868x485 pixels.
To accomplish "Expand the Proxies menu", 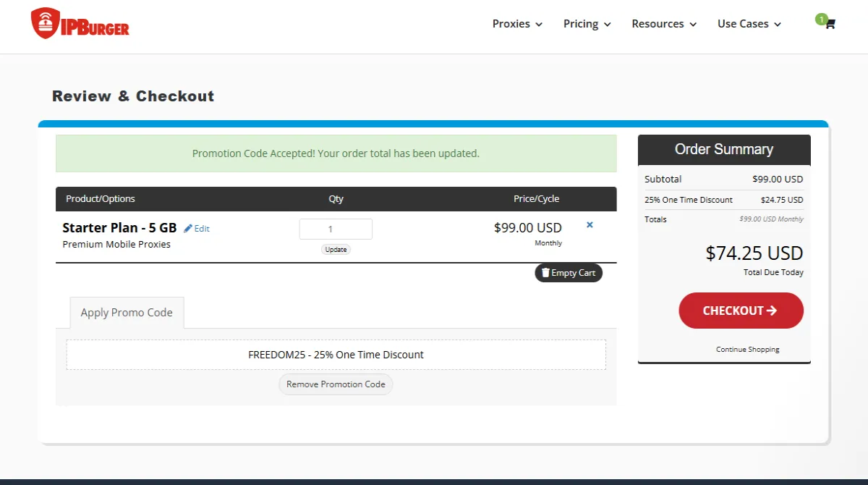I will [x=517, y=24].
